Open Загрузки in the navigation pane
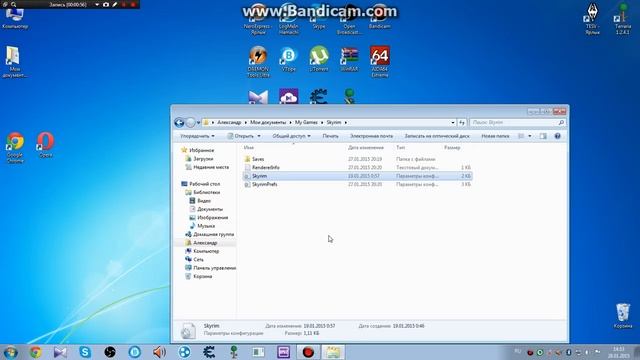 click(203, 159)
